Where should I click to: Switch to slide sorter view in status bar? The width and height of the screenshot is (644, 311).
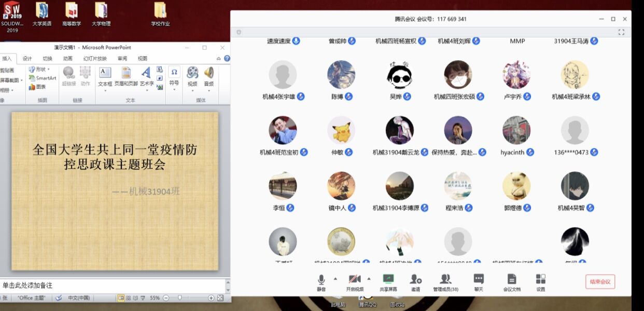[x=129, y=298]
